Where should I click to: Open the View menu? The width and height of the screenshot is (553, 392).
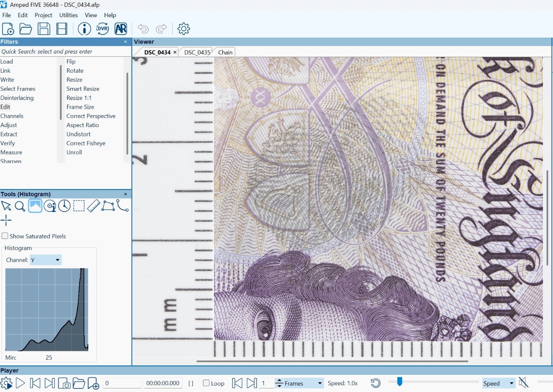[91, 15]
